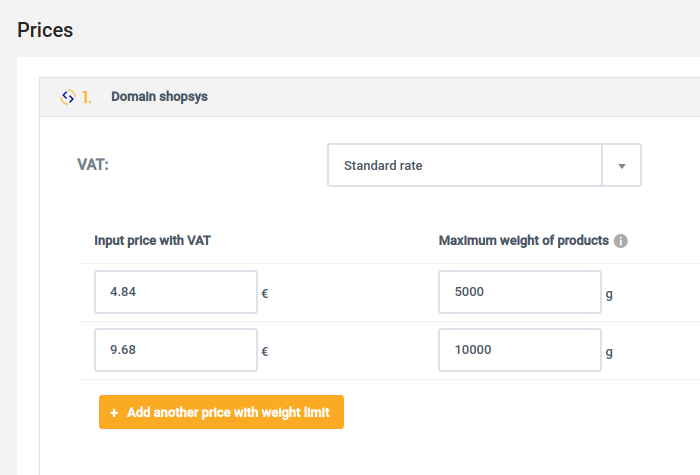Click the Maximum weight of products header
700x475 pixels.
click(x=524, y=241)
